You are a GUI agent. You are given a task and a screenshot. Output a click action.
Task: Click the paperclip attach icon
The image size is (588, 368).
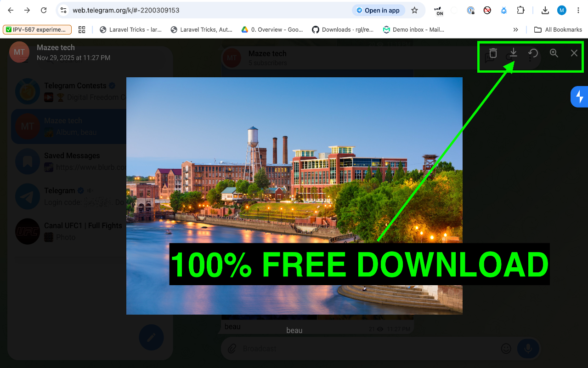233,349
